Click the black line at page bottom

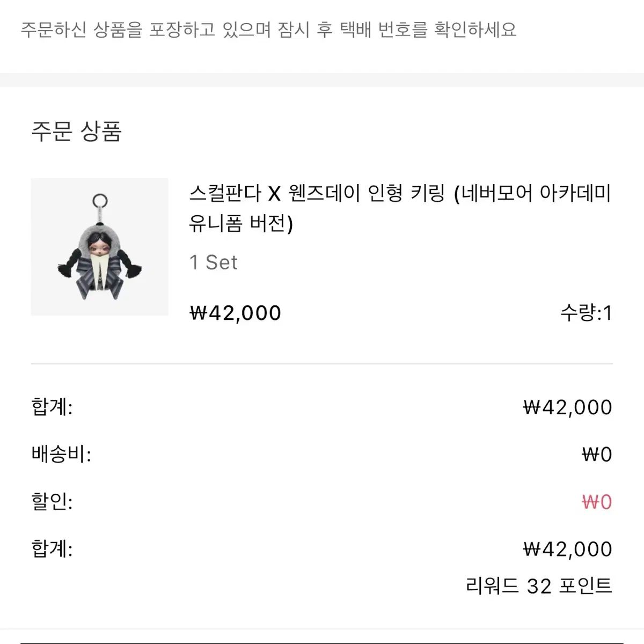coord(322,642)
